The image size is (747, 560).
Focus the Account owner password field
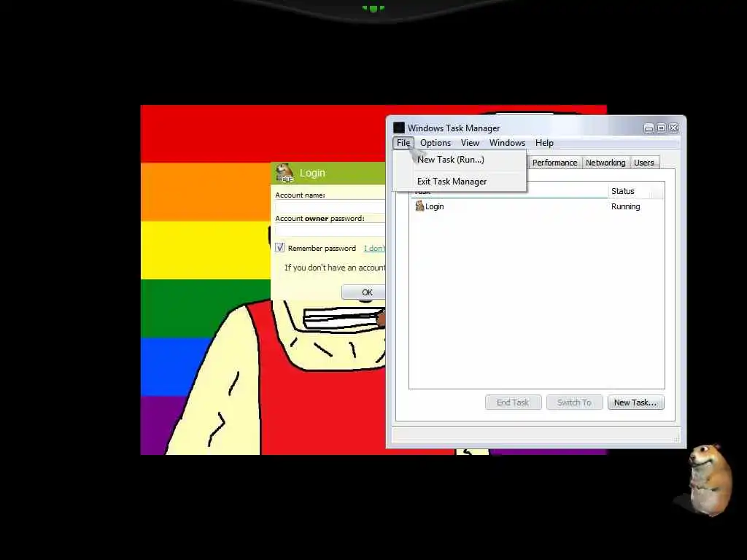click(330, 230)
